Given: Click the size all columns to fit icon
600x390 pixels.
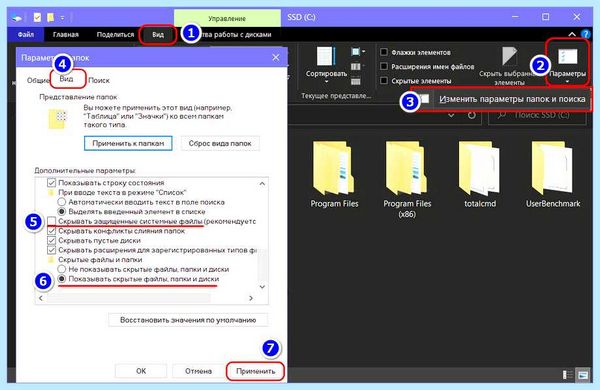Looking at the screenshot, I should 355,81.
